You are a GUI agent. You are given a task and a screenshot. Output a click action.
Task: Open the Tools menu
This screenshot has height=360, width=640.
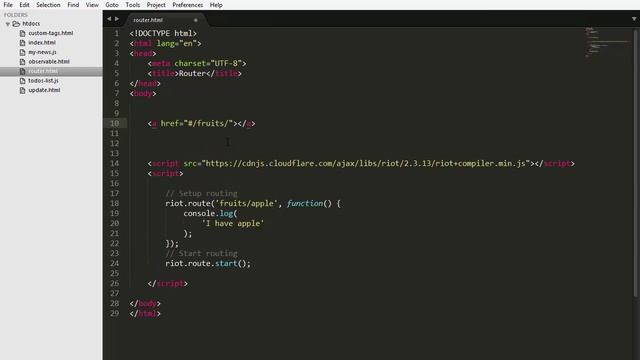coord(132,5)
